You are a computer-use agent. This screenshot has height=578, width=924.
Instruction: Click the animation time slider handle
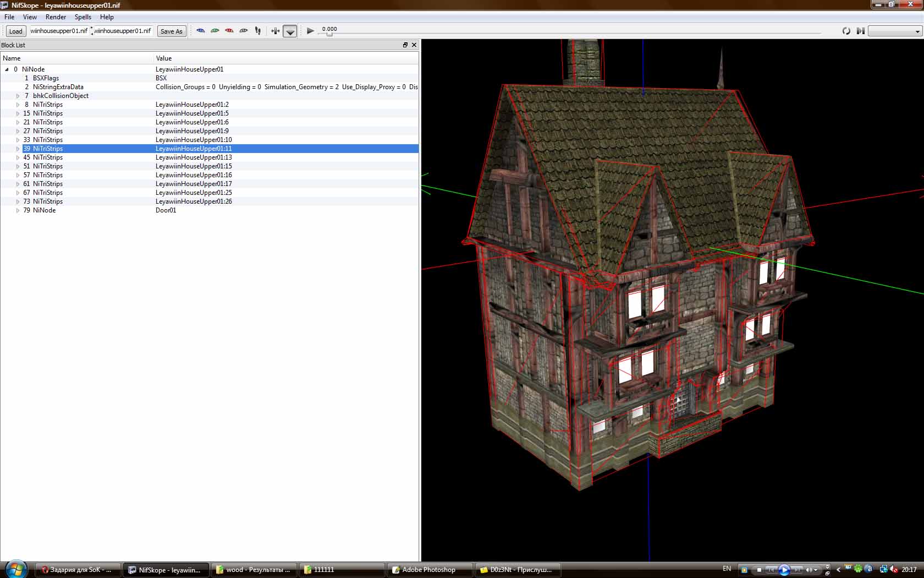coord(329,34)
